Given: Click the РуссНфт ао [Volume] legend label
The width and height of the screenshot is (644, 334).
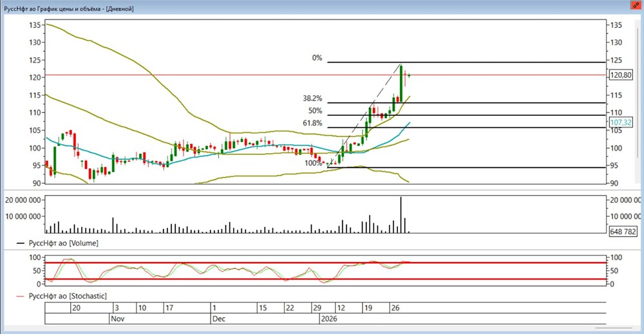Looking at the screenshot, I should tap(63, 243).
